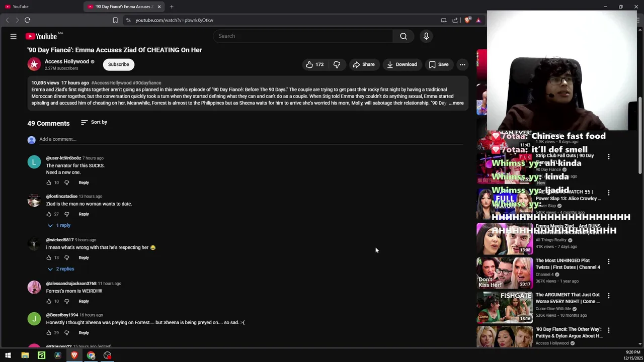Open @Beastboy1994 profile link

click(x=62, y=315)
